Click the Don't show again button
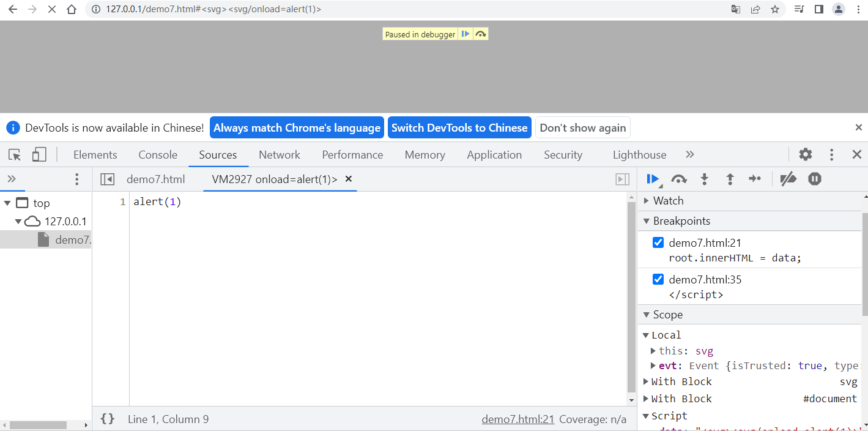 pos(583,127)
